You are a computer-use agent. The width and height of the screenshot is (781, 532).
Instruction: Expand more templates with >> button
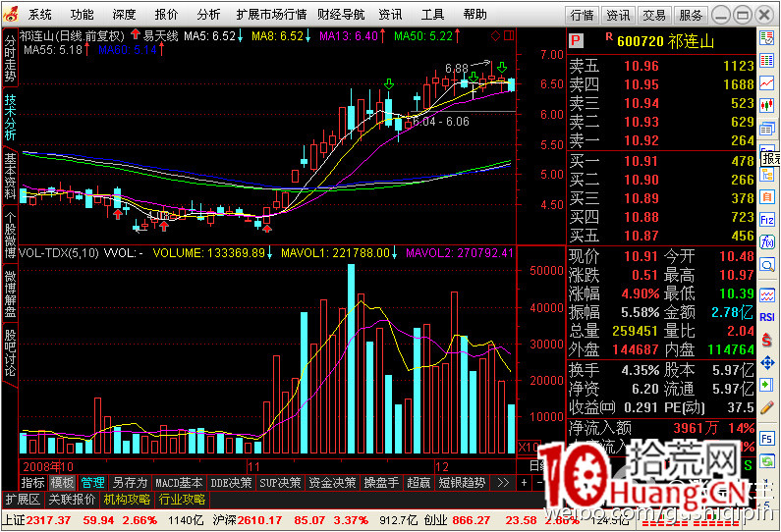tap(503, 482)
